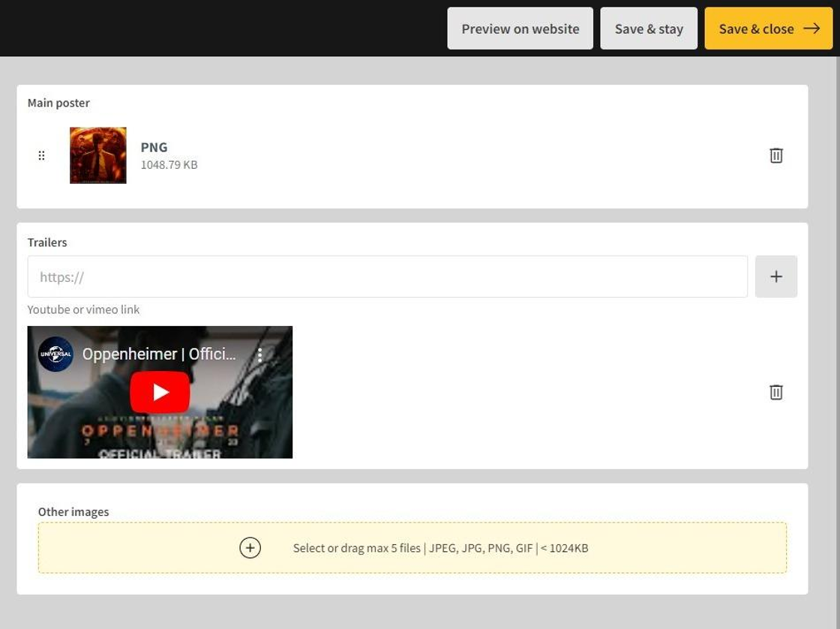Save and close with the yellow button

768,28
